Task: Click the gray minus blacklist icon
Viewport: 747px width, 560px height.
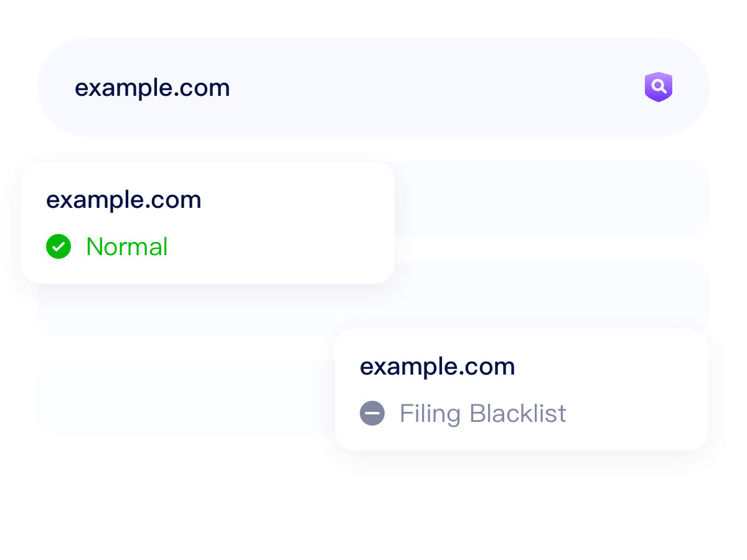Action: (372, 413)
